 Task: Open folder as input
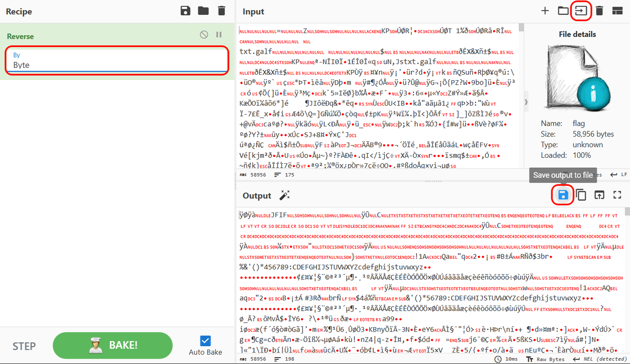[x=563, y=11]
